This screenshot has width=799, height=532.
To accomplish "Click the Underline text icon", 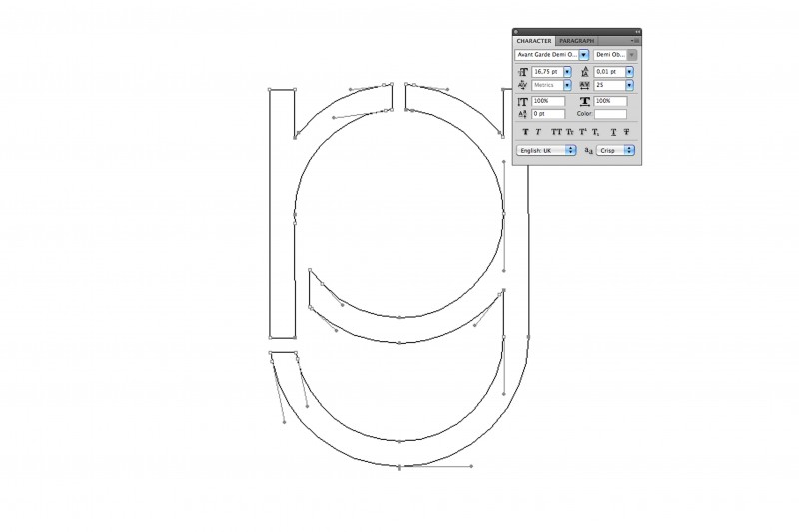I will (612, 132).
